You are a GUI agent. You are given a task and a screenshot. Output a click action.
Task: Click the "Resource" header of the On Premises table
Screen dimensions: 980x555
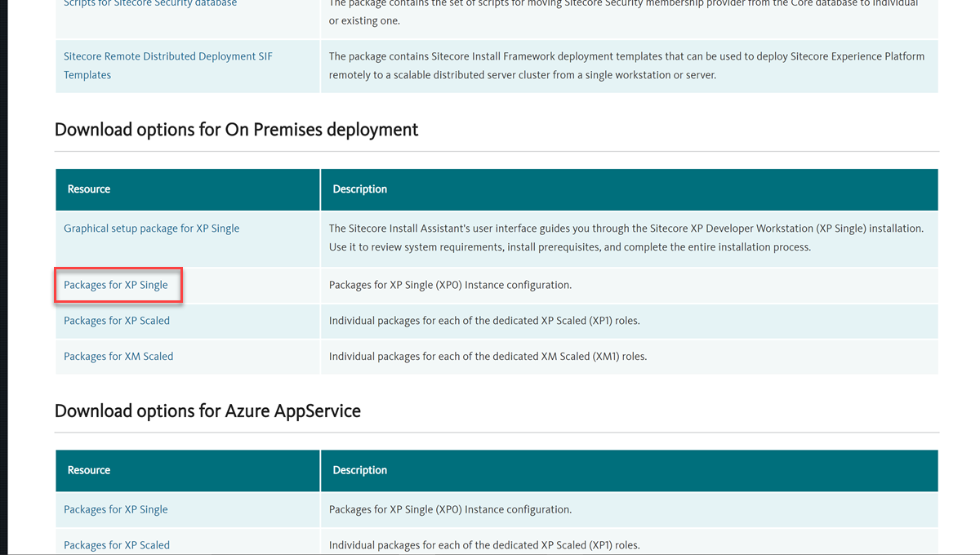click(88, 189)
